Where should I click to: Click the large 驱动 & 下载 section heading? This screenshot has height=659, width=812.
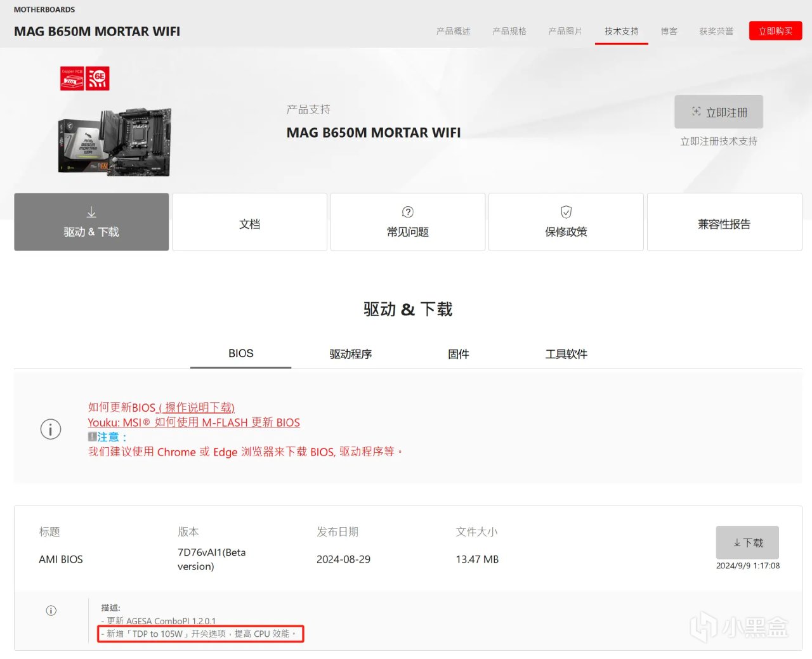408,310
